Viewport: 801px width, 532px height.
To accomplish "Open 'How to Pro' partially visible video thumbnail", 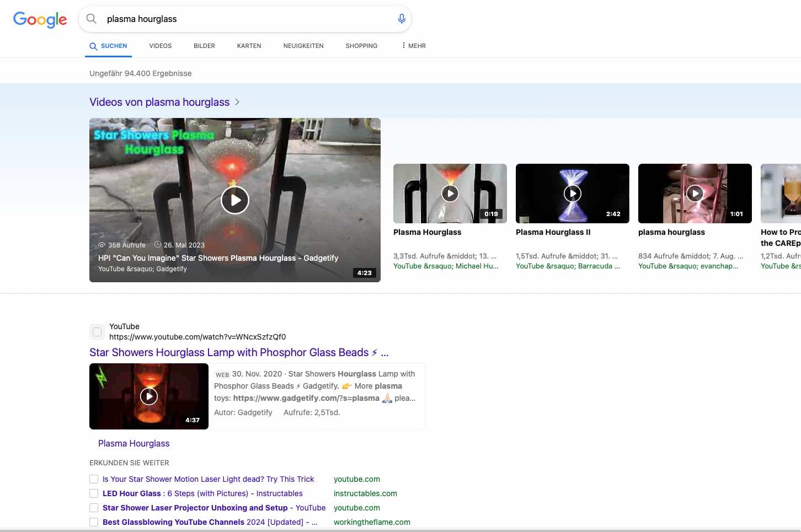I will (x=781, y=194).
